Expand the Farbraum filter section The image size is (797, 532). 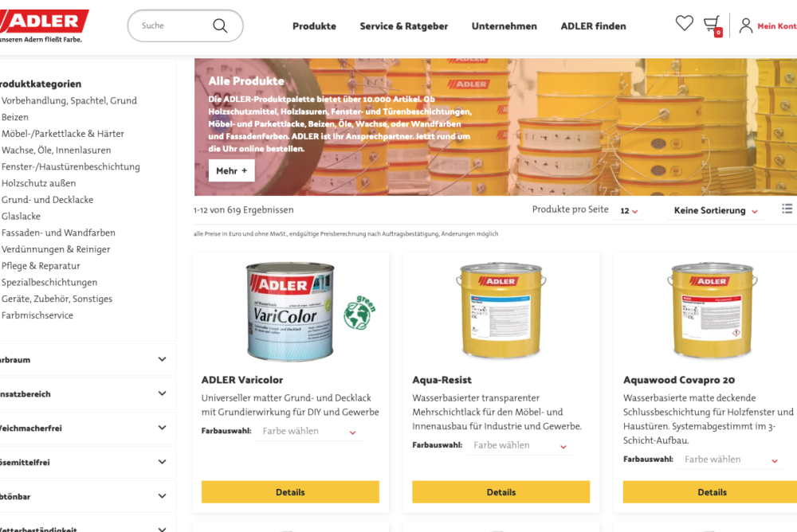(88, 359)
